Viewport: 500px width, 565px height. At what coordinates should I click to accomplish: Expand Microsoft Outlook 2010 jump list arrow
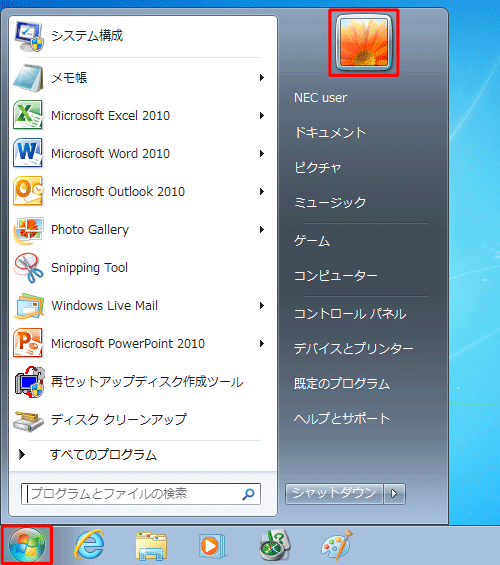[x=262, y=191]
